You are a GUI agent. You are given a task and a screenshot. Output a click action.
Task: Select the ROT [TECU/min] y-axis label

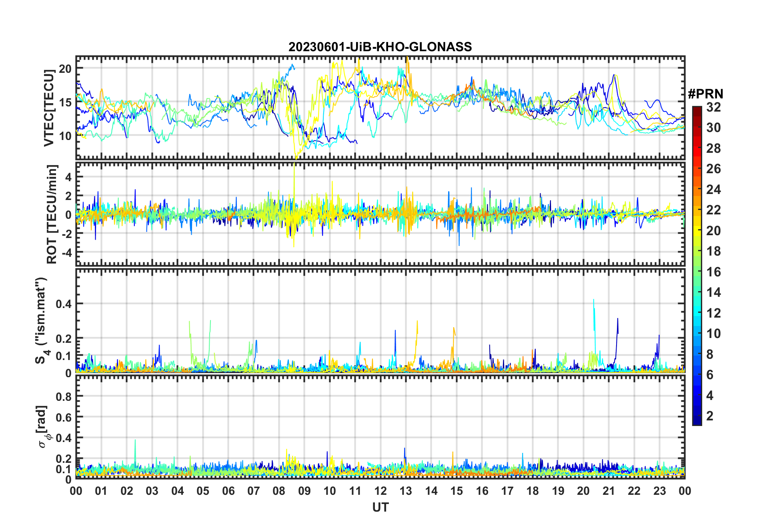click(52, 214)
